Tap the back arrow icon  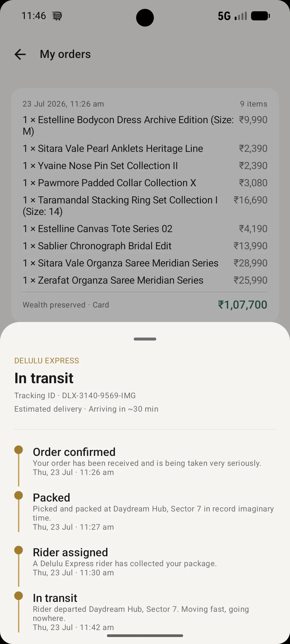20,54
